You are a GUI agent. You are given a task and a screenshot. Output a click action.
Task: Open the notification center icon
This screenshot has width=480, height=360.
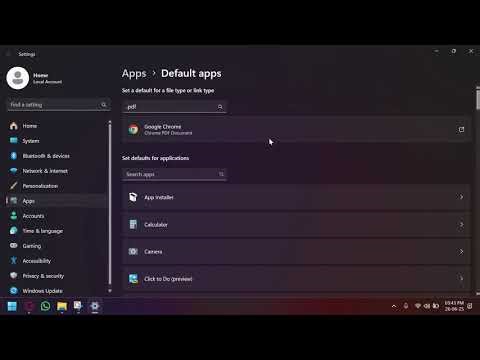click(x=470, y=306)
